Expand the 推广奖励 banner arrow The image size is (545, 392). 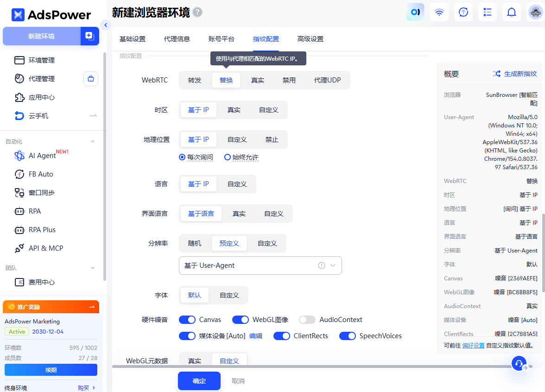[92, 307]
